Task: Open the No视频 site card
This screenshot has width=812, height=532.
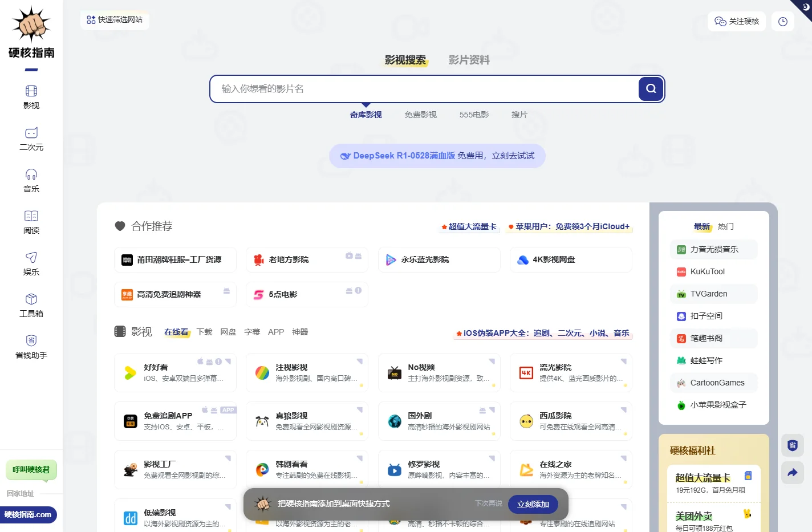Action: (439, 373)
